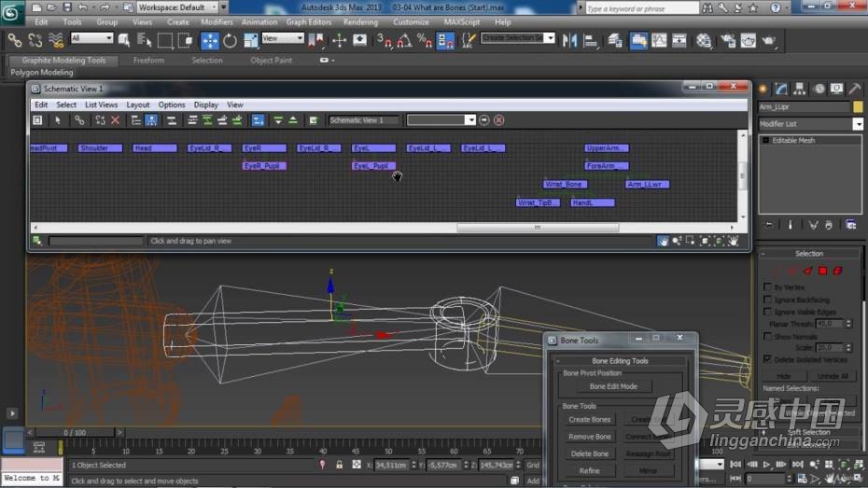Click the Schematic View Select arrow tool
The height and width of the screenshot is (488, 868).
[58, 120]
